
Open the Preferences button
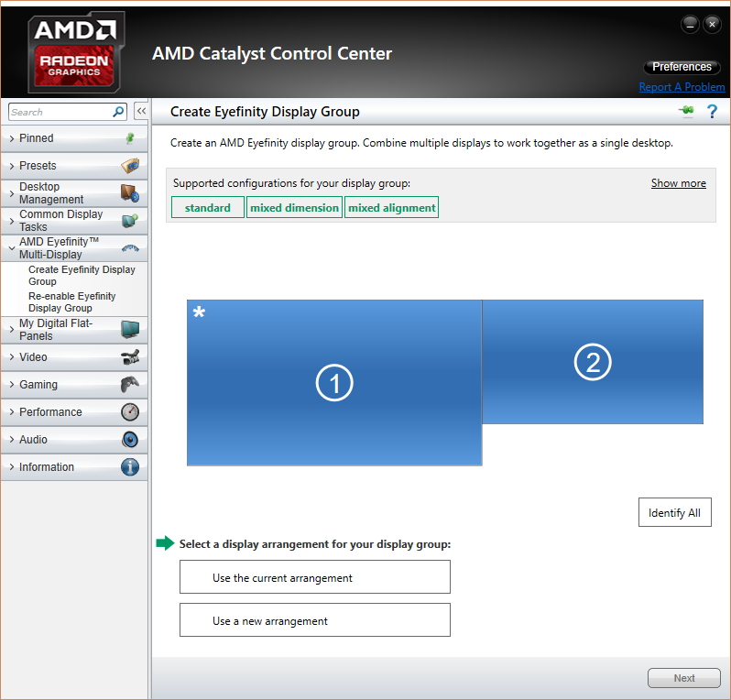682,67
